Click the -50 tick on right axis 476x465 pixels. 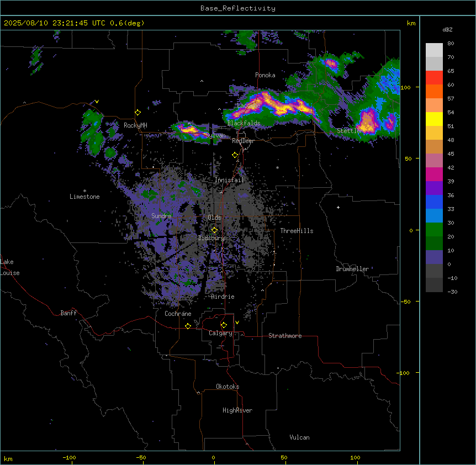(x=405, y=302)
